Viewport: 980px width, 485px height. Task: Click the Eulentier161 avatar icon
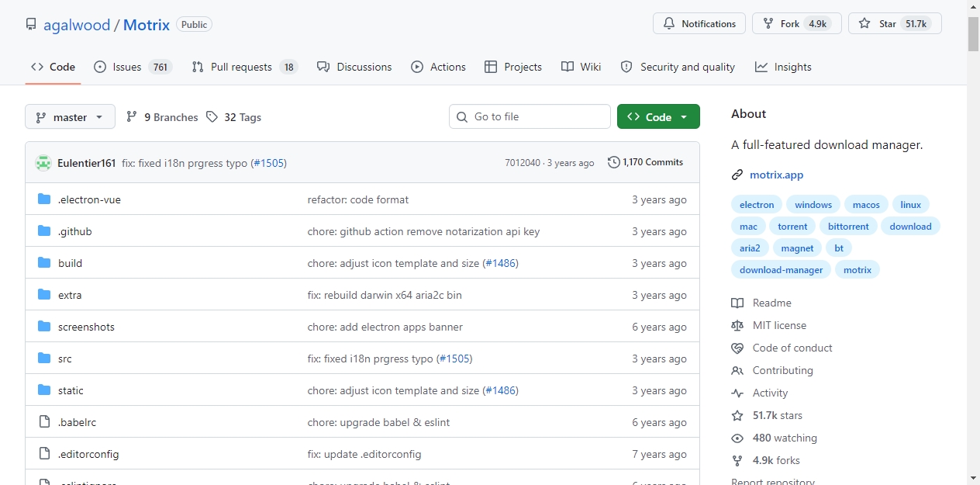43,163
